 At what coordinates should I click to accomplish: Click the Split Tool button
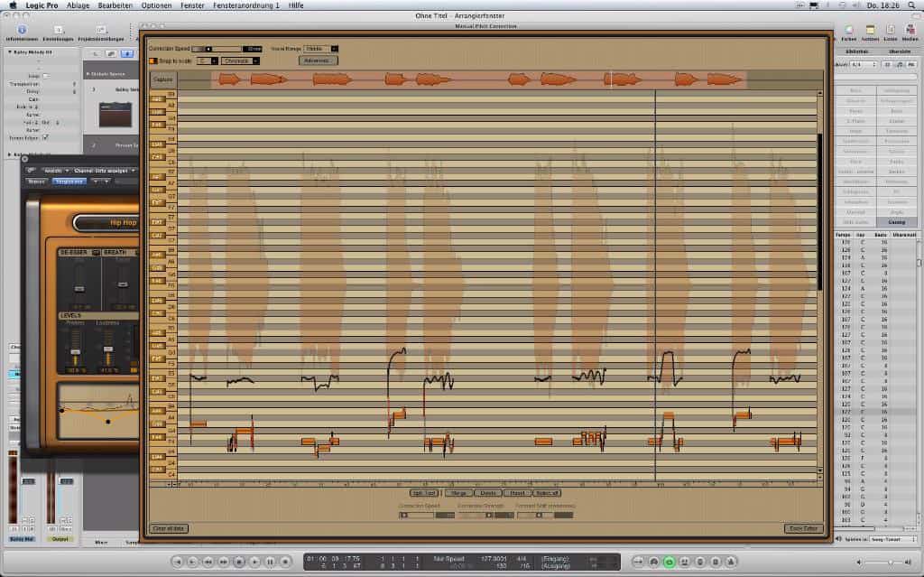424,493
